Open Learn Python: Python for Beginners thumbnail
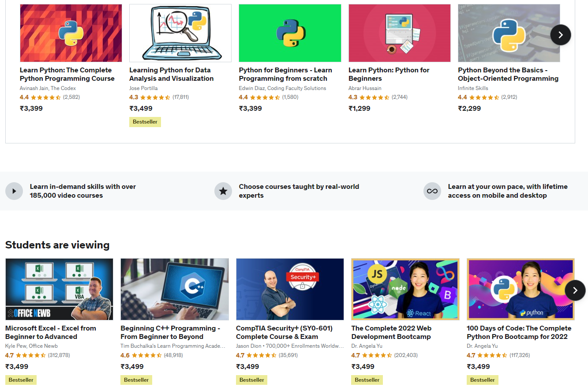This screenshot has height=391, width=588. (400, 33)
